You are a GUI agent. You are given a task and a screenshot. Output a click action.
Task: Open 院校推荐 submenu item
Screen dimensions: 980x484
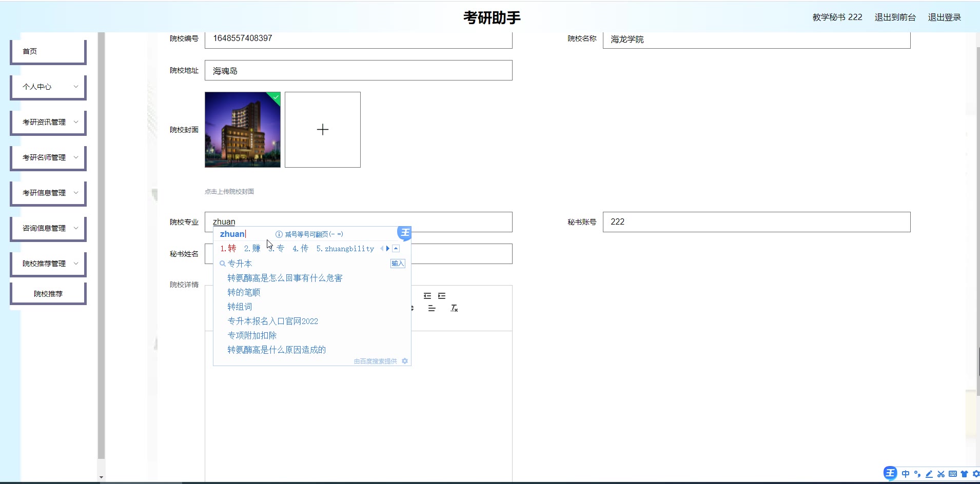(48, 294)
